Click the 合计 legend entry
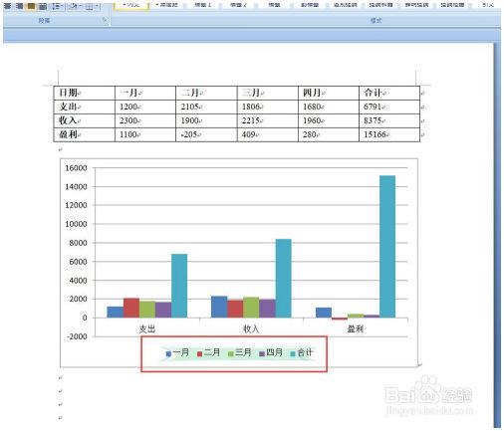This screenshot has height=431, width=504. pos(302,352)
